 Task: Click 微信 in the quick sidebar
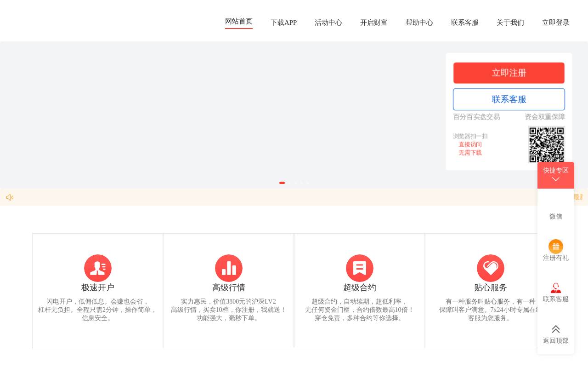tap(556, 216)
